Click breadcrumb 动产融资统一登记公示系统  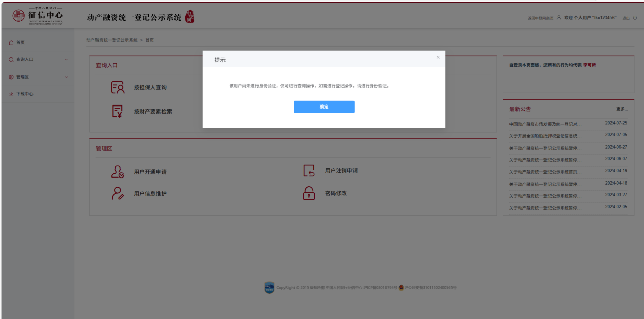click(112, 40)
